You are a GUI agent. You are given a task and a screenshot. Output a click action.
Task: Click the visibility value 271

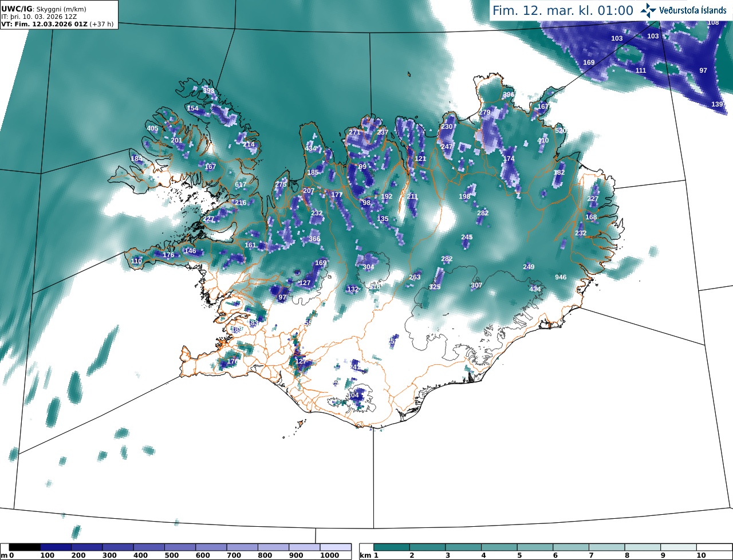coord(354,132)
